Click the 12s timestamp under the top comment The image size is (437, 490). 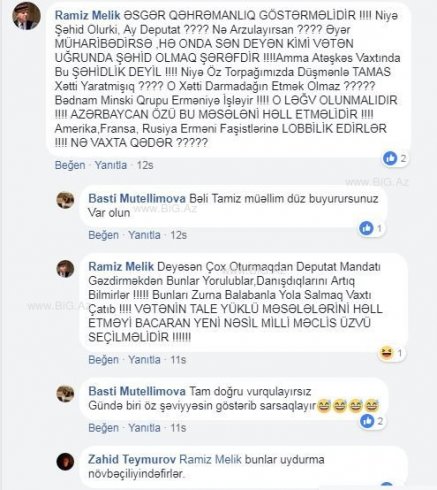pyautogui.click(x=145, y=165)
